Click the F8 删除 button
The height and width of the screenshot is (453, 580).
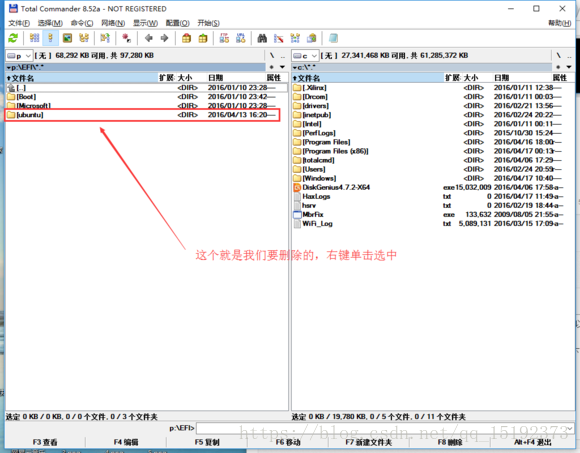(450, 442)
